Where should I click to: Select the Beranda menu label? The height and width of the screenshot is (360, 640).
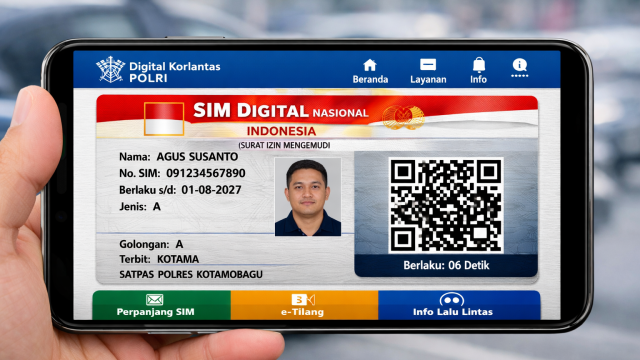click(x=370, y=79)
